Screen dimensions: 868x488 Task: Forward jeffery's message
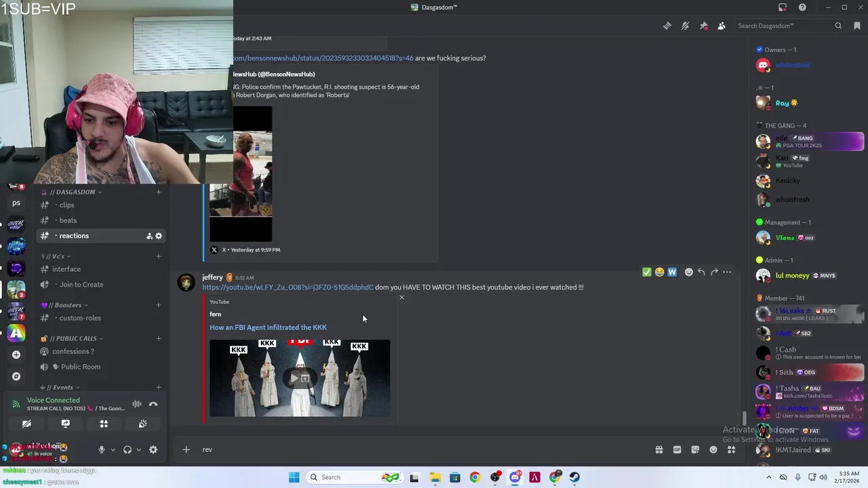[714, 272]
